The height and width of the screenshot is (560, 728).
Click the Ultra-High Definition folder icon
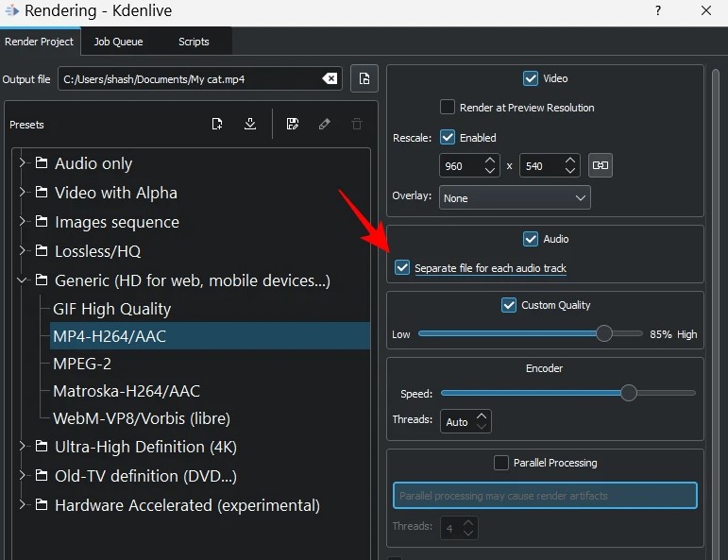[42, 447]
